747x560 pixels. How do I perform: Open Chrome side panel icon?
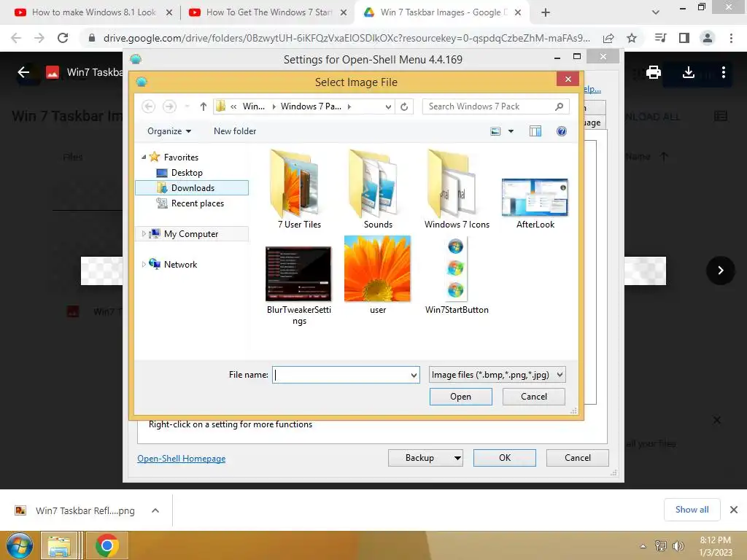pyautogui.click(x=684, y=38)
